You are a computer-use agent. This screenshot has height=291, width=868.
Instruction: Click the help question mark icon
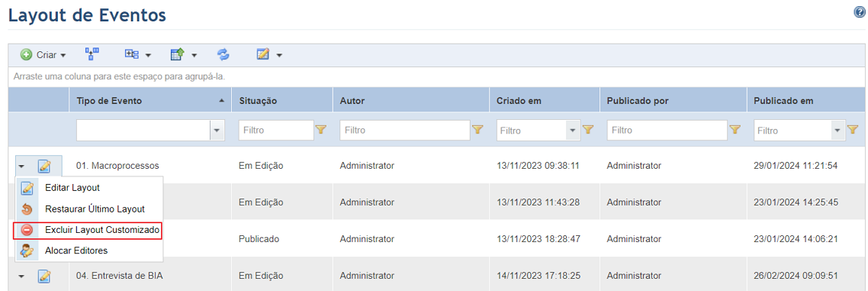pos(860,13)
